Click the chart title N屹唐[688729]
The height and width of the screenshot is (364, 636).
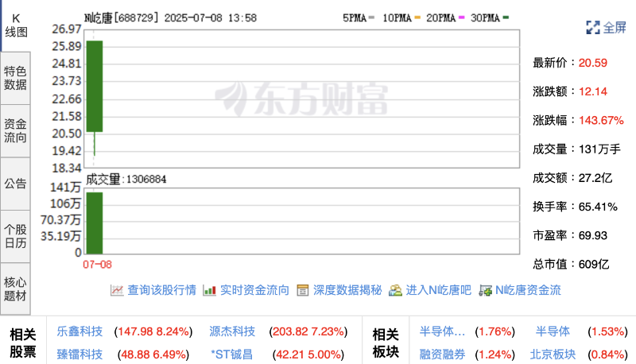coord(122,17)
